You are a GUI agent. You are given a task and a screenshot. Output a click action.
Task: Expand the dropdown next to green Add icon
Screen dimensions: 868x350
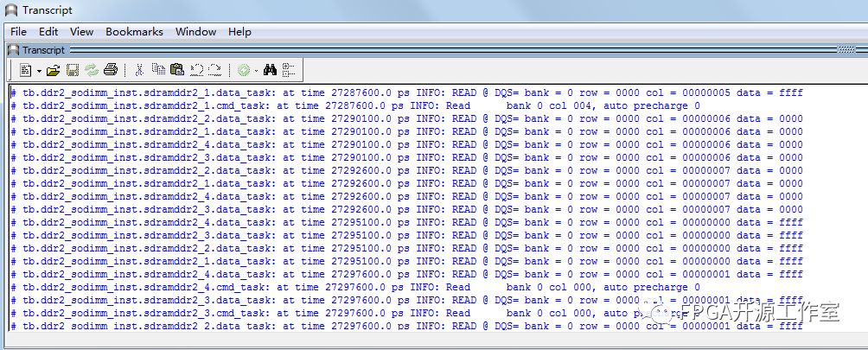coord(256,70)
